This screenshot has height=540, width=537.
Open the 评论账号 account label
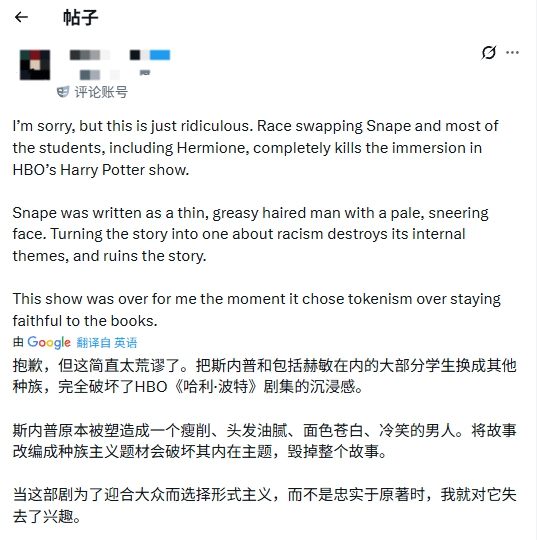pyautogui.click(x=101, y=92)
